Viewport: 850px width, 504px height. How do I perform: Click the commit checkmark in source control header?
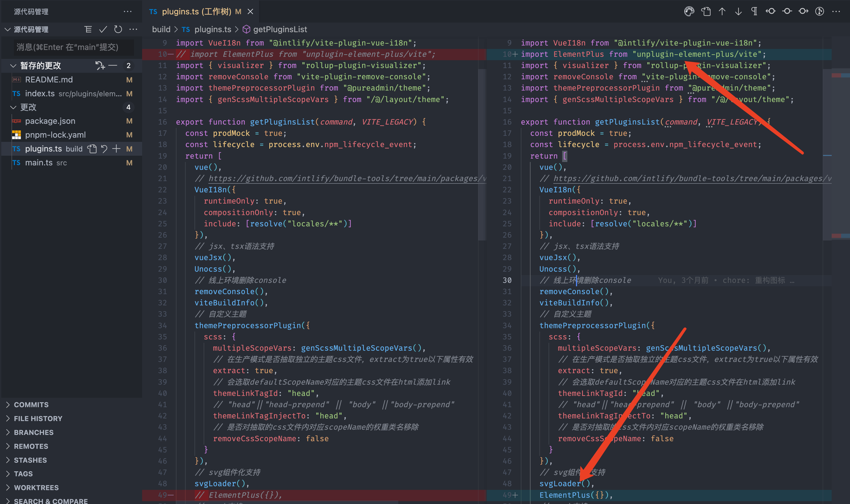103,30
